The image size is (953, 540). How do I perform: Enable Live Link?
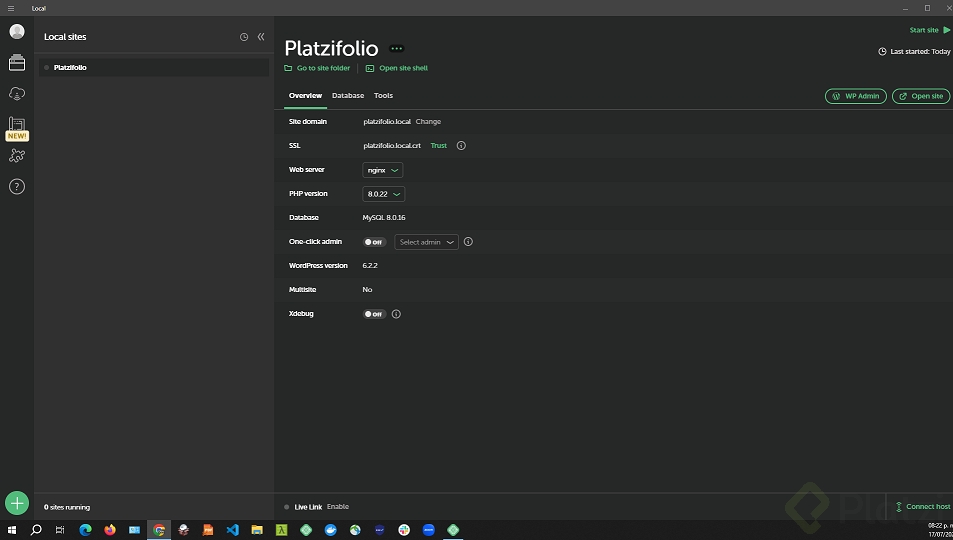[x=337, y=507]
